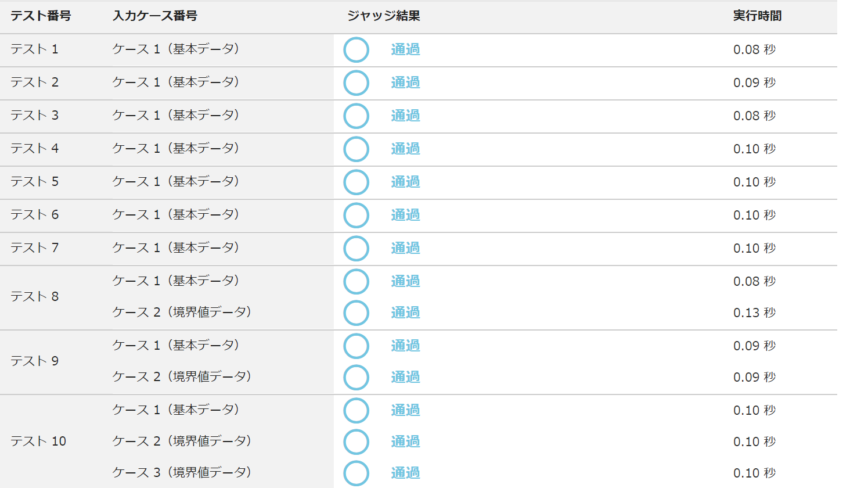The image size is (868, 488).
Task: Click the pass circle icon for テスト 5
Action: (356, 182)
